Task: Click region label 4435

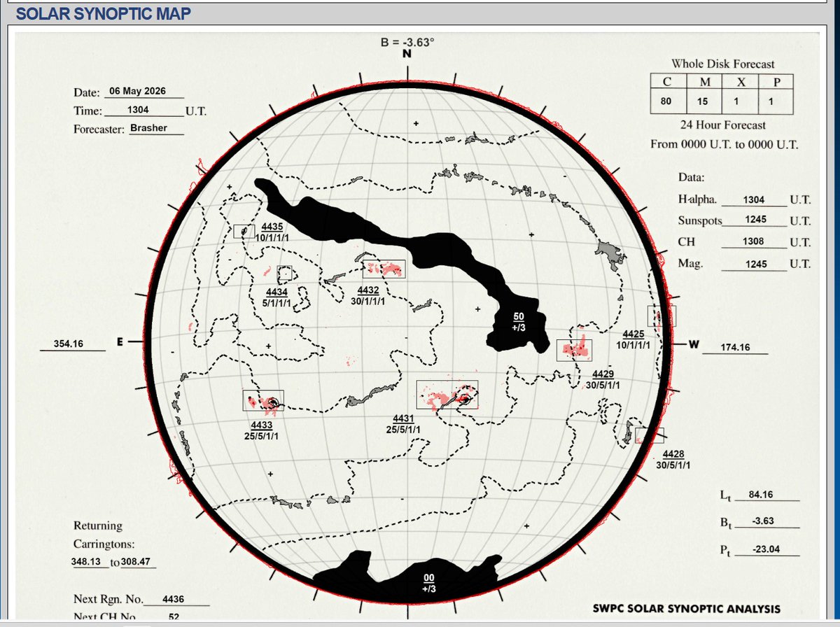Action: point(272,227)
